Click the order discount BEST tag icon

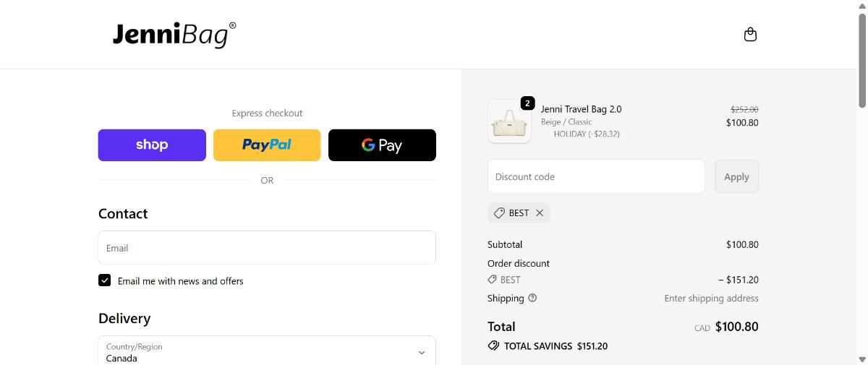pos(492,280)
